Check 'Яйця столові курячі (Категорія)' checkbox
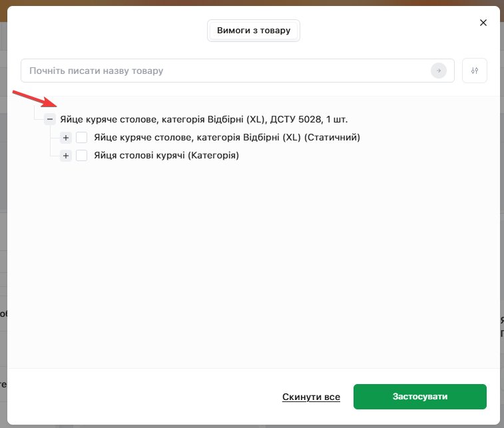This screenshot has height=428, width=504. [x=82, y=156]
